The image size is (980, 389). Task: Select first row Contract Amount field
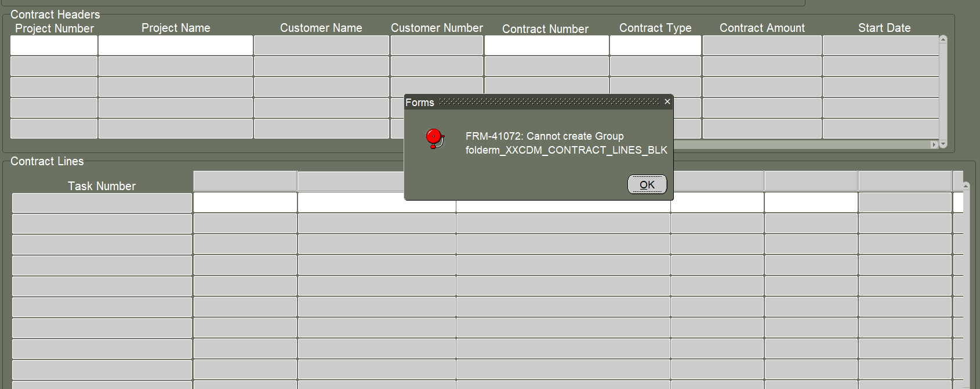[x=761, y=46]
